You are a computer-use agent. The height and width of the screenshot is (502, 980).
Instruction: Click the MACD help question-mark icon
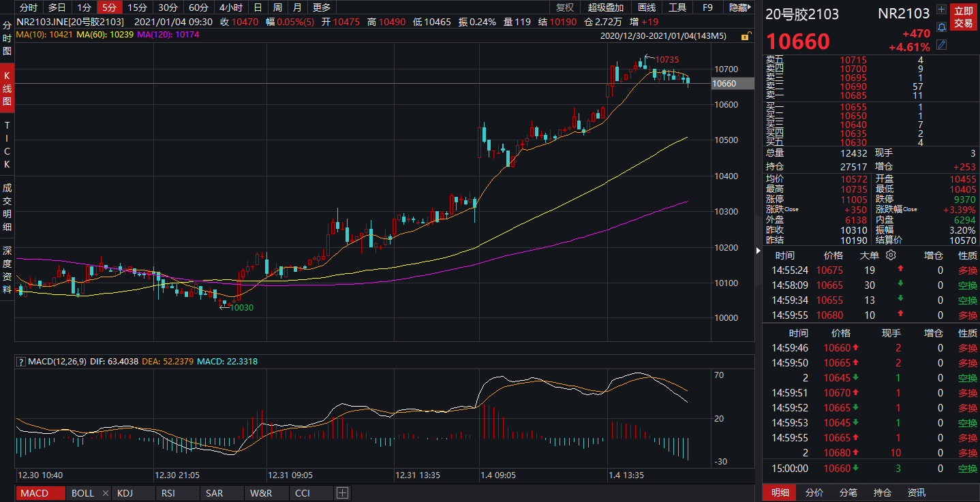pyautogui.click(x=21, y=361)
